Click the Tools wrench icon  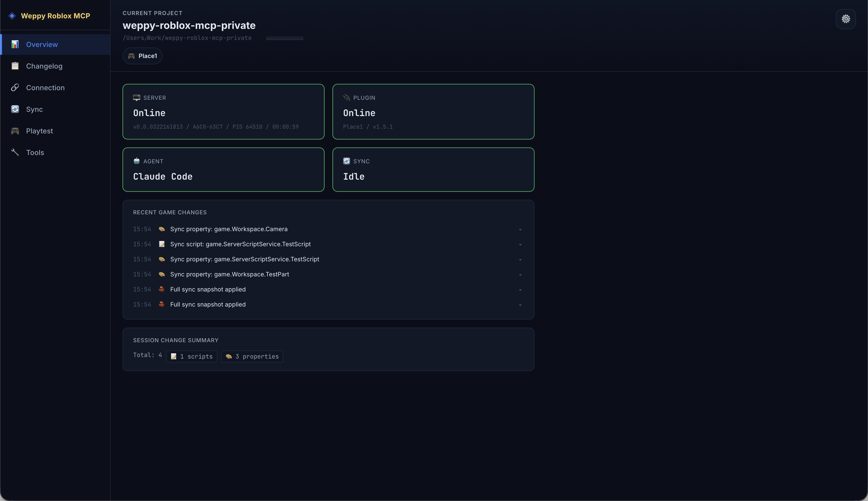tap(15, 153)
